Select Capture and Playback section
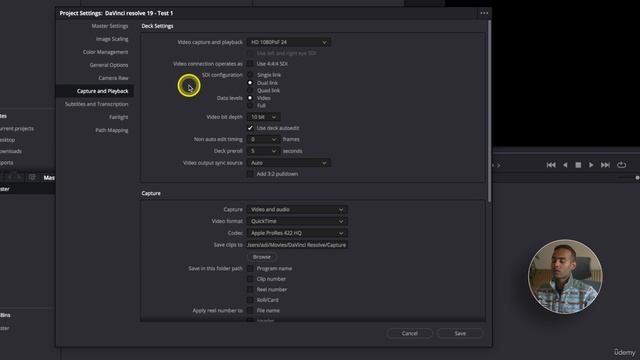640x360 pixels. [102, 91]
